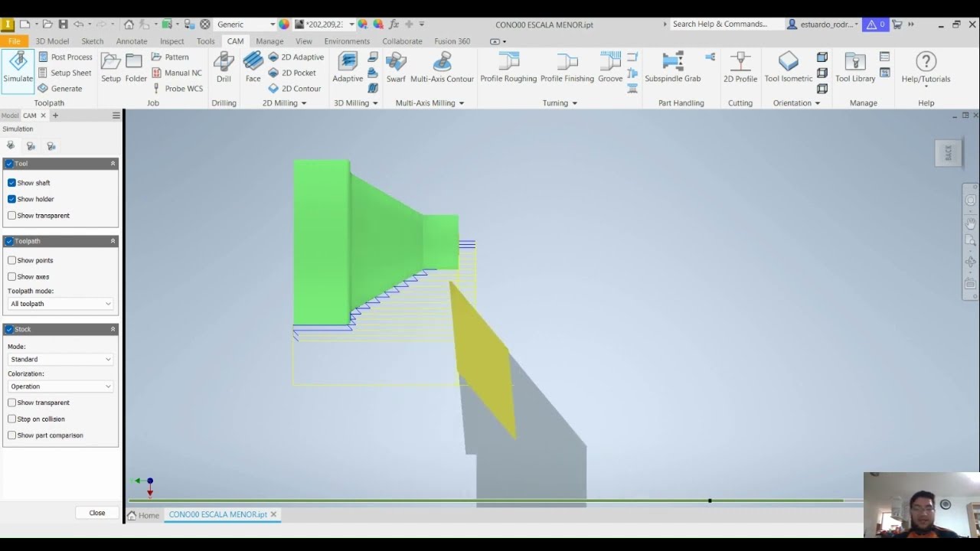Enable Show axes
This screenshot has width=980, height=551.
[11, 277]
